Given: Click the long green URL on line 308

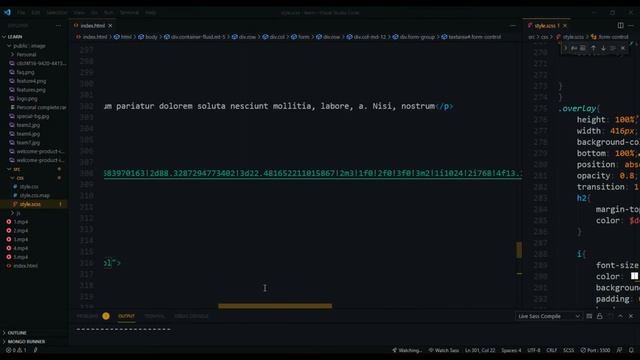Looking at the screenshot, I should coord(313,173).
